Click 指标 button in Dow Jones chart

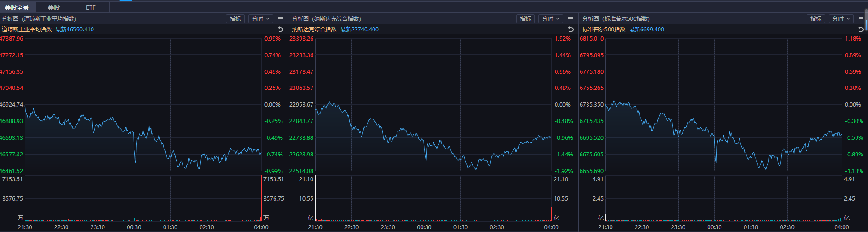pyautogui.click(x=235, y=18)
